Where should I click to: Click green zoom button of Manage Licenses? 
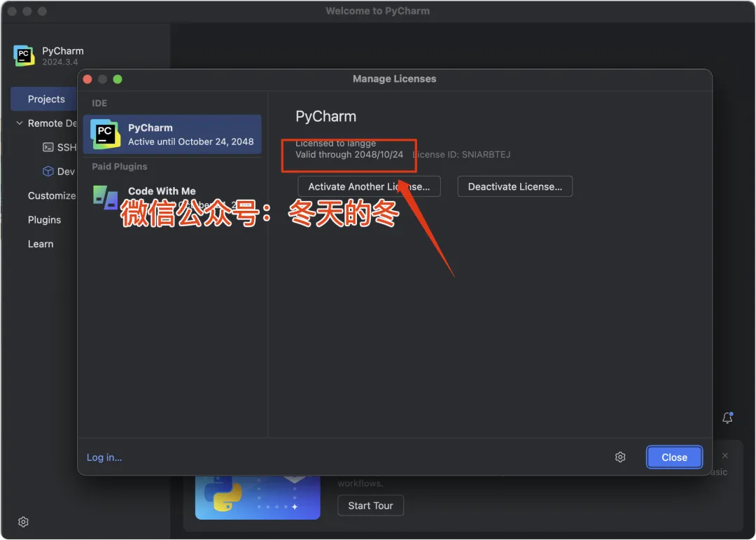point(118,79)
